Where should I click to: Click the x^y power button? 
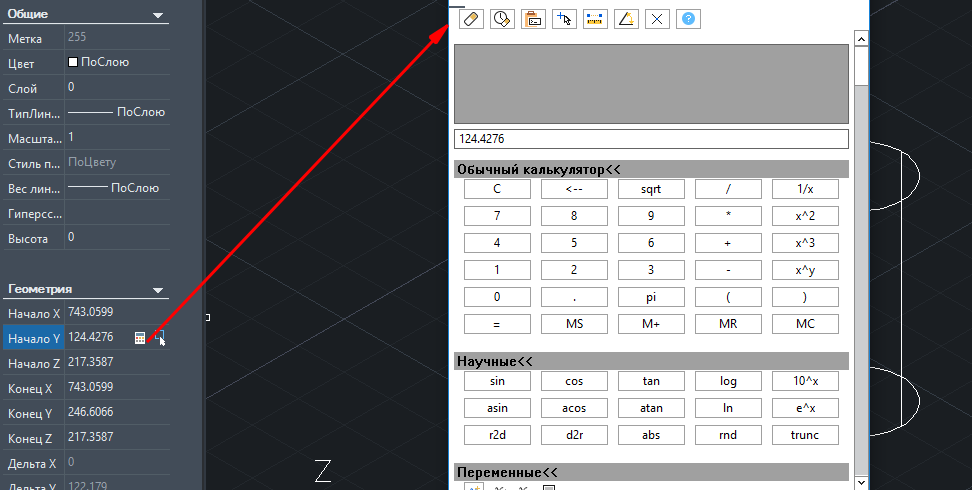(x=805, y=270)
